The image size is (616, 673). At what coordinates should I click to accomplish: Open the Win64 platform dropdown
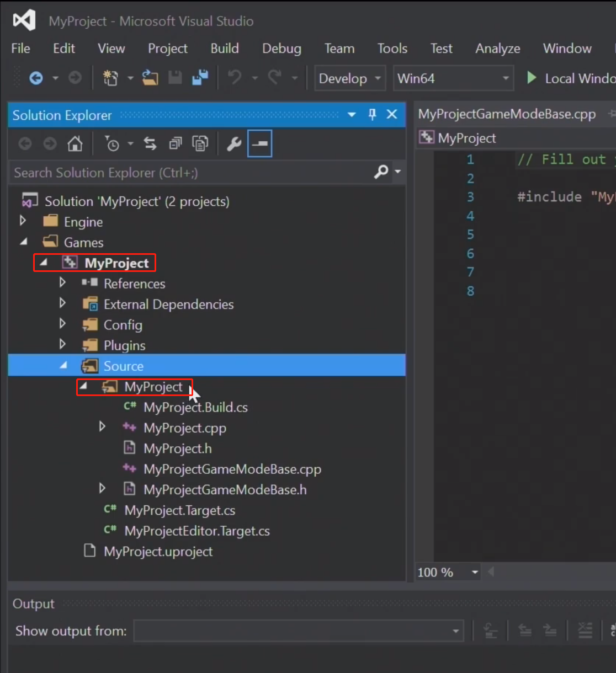[453, 78]
